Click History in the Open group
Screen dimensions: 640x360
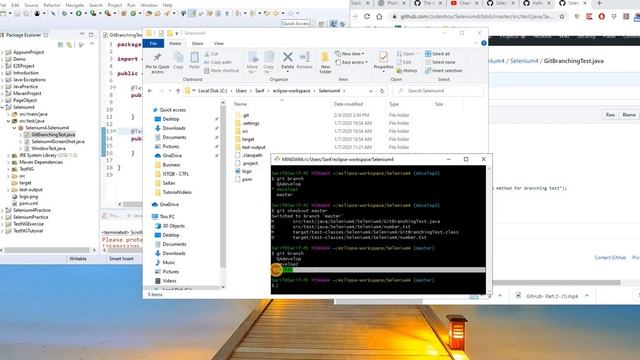point(407,71)
